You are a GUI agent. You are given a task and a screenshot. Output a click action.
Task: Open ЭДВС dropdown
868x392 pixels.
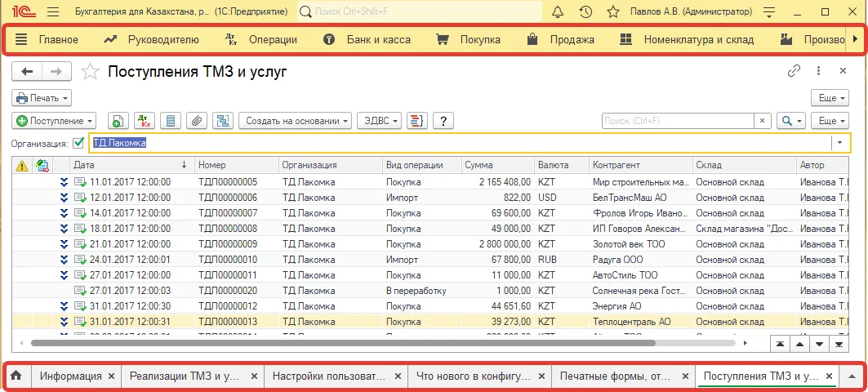[x=379, y=121]
